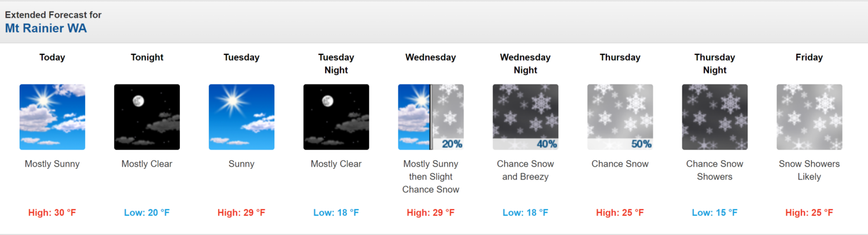This screenshot has height=235, width=868.
Task: Click the Low: 20 °F temperature text
Action: coord(147,213)
